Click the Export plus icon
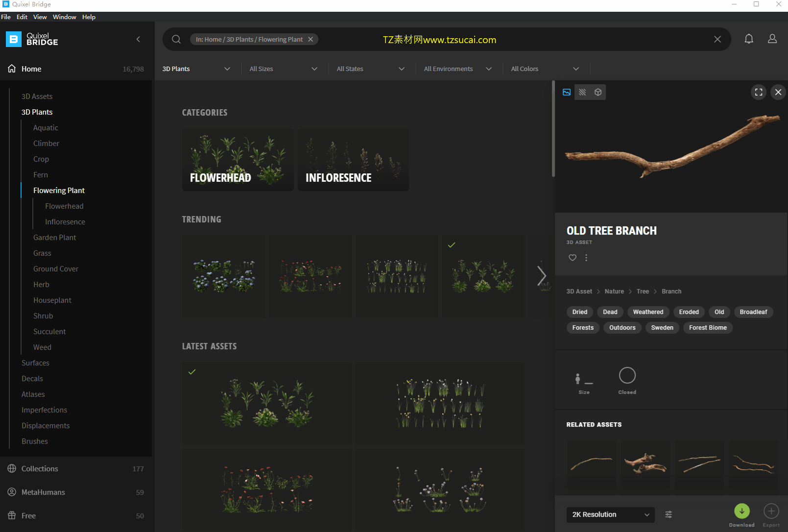The height and width of the screenshot is (532, 788). [771, 511]
